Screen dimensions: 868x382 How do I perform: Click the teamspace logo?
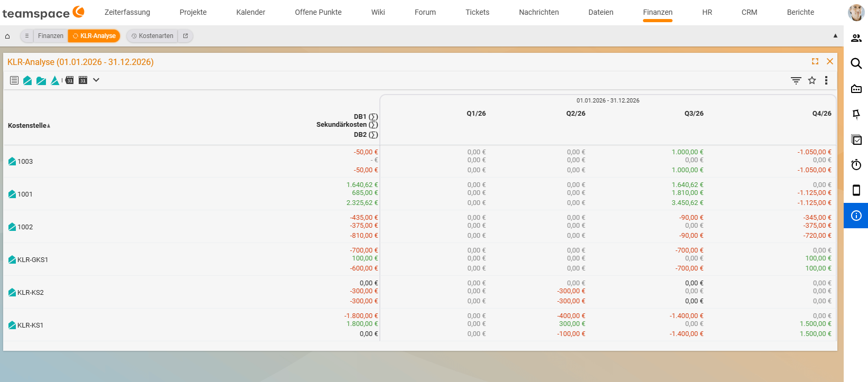(x=43, y=13)
